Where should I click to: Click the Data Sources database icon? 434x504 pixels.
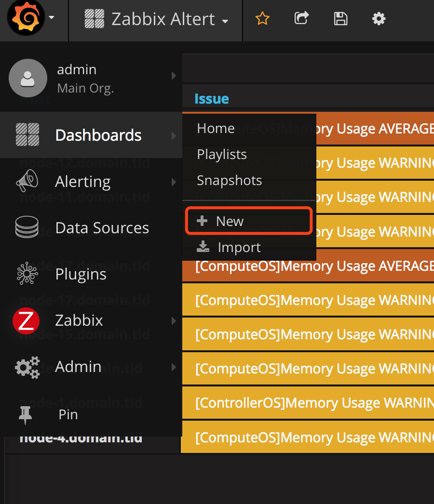click(27, 228)
